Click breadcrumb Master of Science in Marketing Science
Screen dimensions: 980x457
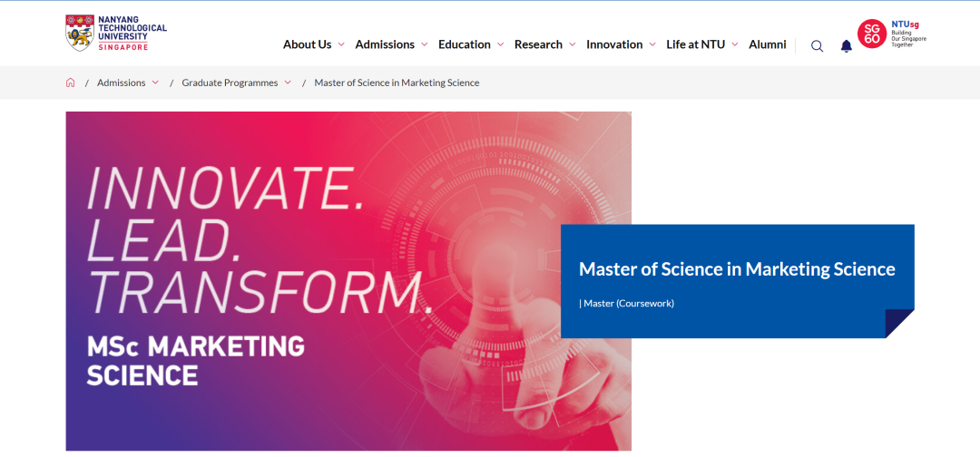(397, 83)
